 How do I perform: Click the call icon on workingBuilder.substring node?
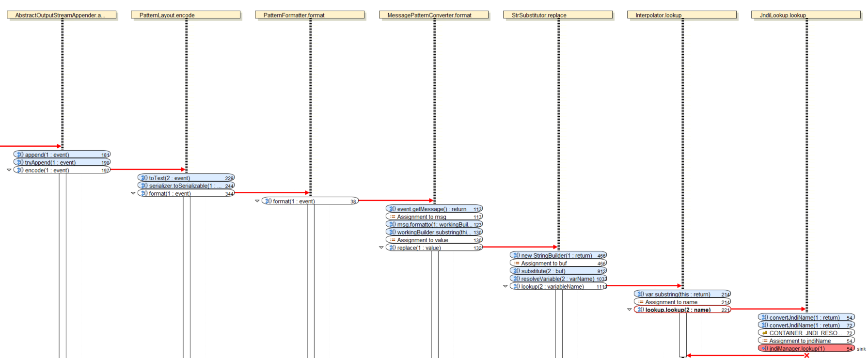point(393,233)
